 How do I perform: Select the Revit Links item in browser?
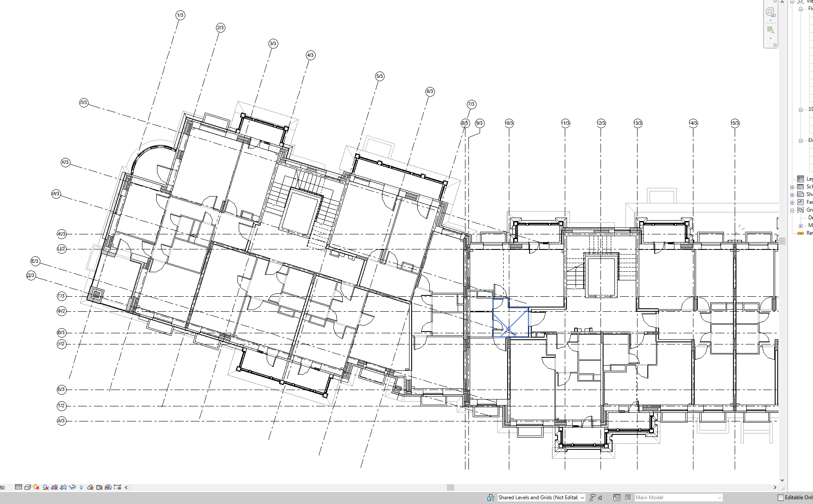click(809, 233)
